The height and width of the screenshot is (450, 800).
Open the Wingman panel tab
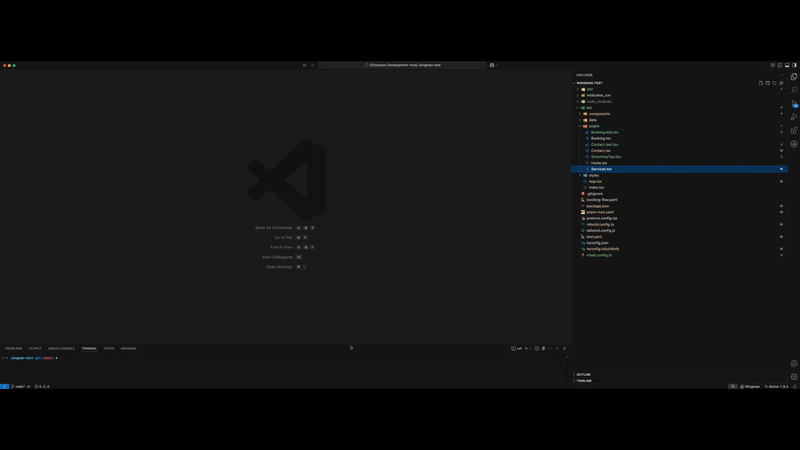pos(129,348)
